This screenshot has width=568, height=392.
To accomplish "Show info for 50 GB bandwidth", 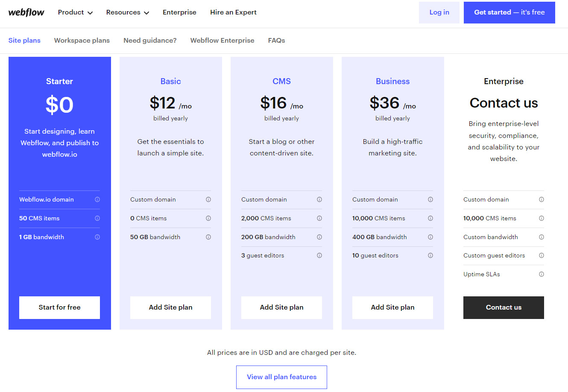I will 208,237.
